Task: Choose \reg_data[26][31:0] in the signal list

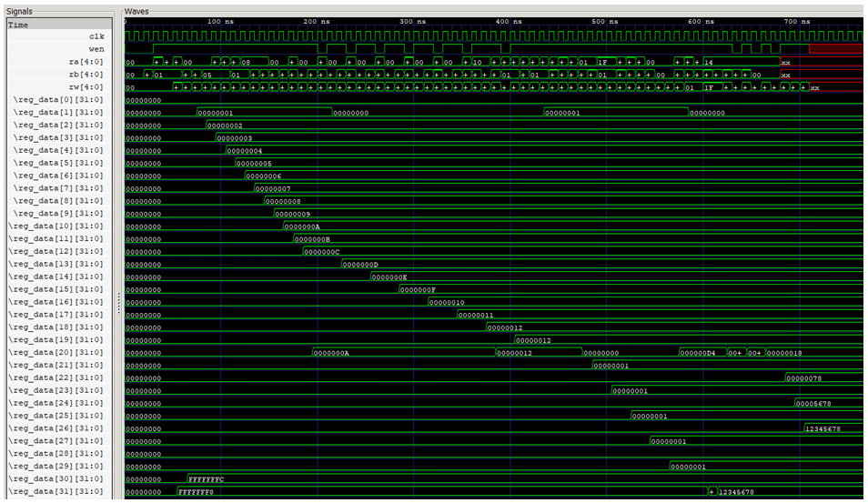Action: [55, 428]
